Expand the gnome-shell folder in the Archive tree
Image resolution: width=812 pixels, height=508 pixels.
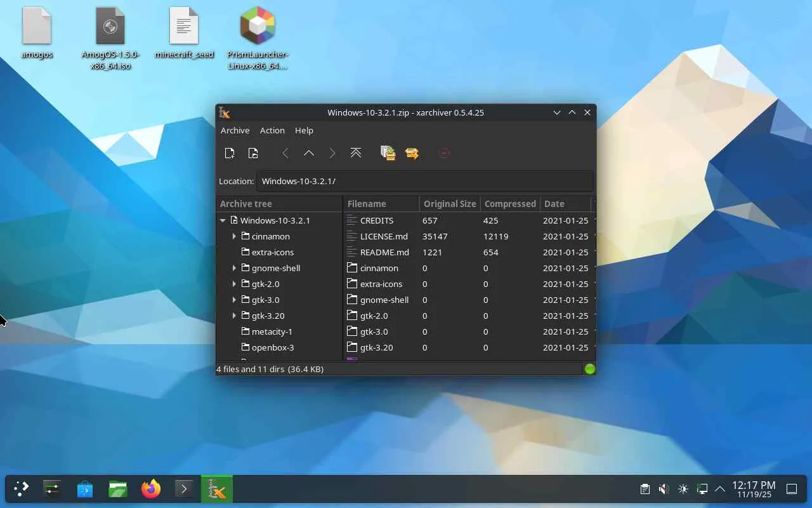click(234, 268)
